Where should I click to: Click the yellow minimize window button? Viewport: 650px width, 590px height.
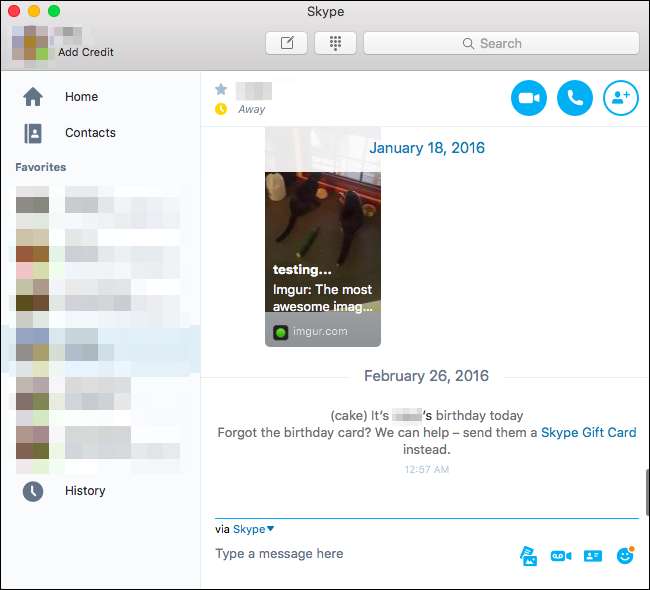pos(34,11)
